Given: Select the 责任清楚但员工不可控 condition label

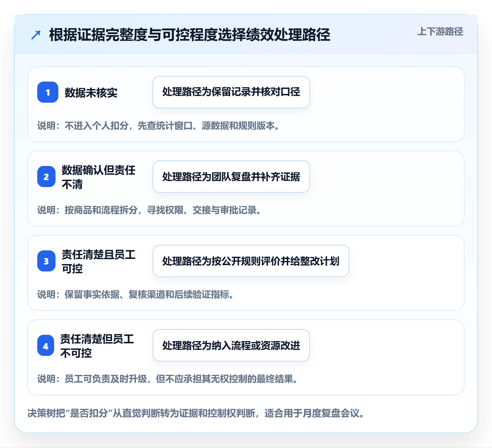Looking at the screenshot, I should pos(97,346).
